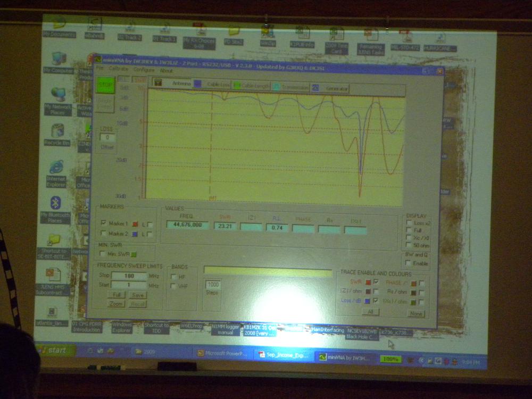The height and width of the screenshot is (399, 532).
Task: Click the FREQ value field 44,676,000
Action: (187, 225)
